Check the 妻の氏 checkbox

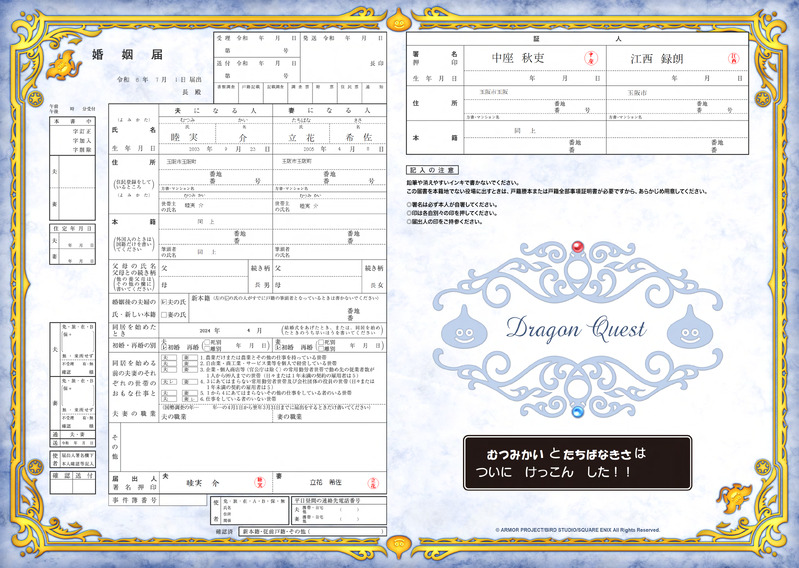(x=164, y=315)
